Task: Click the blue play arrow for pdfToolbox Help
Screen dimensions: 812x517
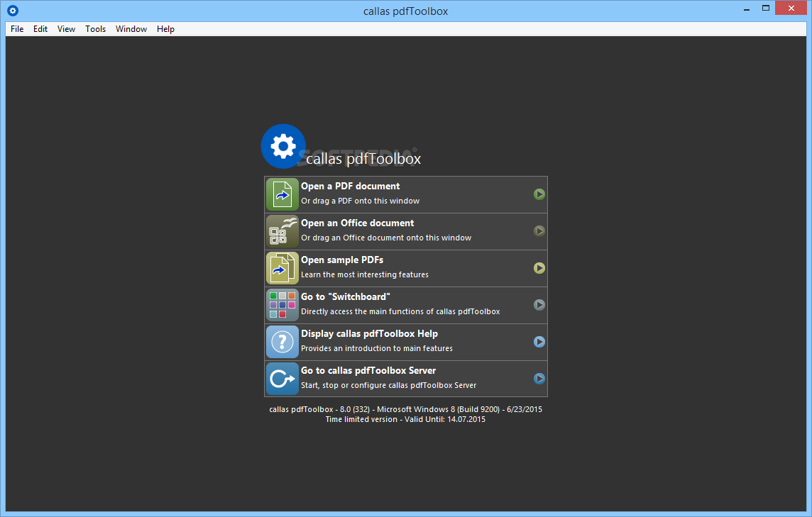Action: 539,342
